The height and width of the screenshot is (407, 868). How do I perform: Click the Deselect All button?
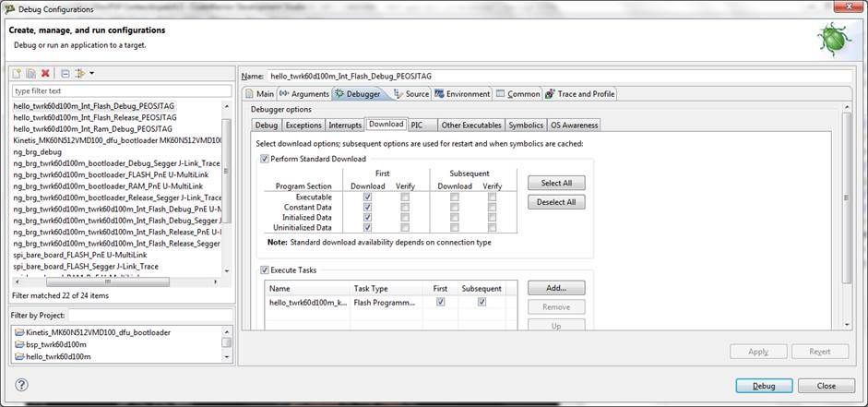[x=556, y=202]
